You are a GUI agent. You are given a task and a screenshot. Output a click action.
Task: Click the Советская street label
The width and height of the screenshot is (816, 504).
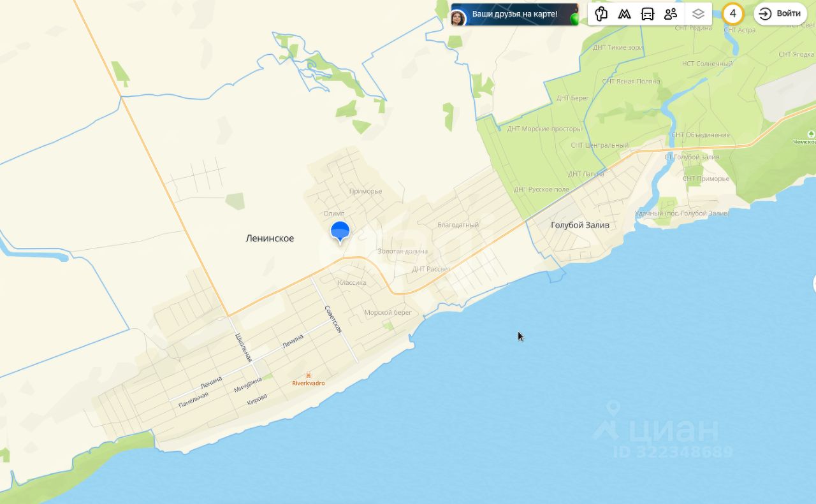[333, 319]
